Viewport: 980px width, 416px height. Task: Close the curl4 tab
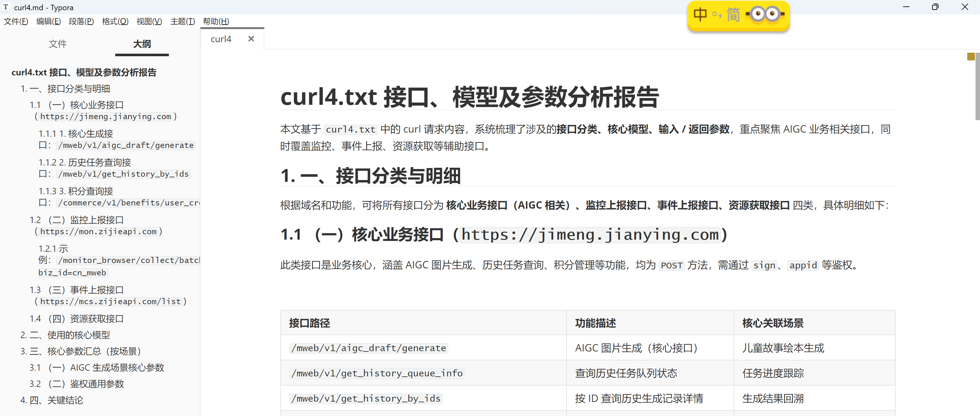[x=251, y=39]
